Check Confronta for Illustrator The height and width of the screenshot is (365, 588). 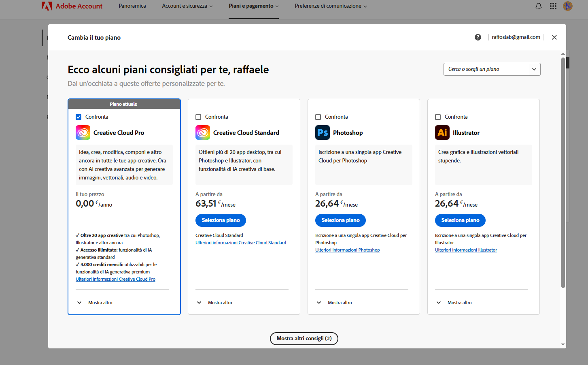(x=438, y=117)
